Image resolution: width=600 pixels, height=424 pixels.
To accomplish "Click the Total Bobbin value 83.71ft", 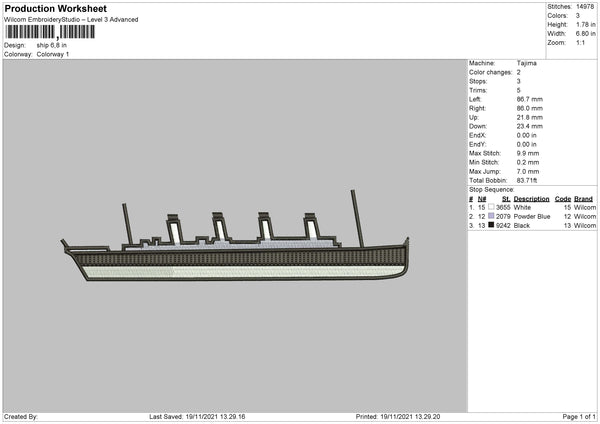I will (x=527, y=180).
